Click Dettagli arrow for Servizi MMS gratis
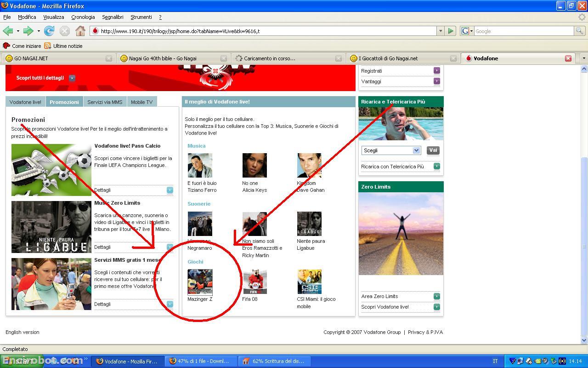This screenshot has height=368, width=588. pos(170,304)
